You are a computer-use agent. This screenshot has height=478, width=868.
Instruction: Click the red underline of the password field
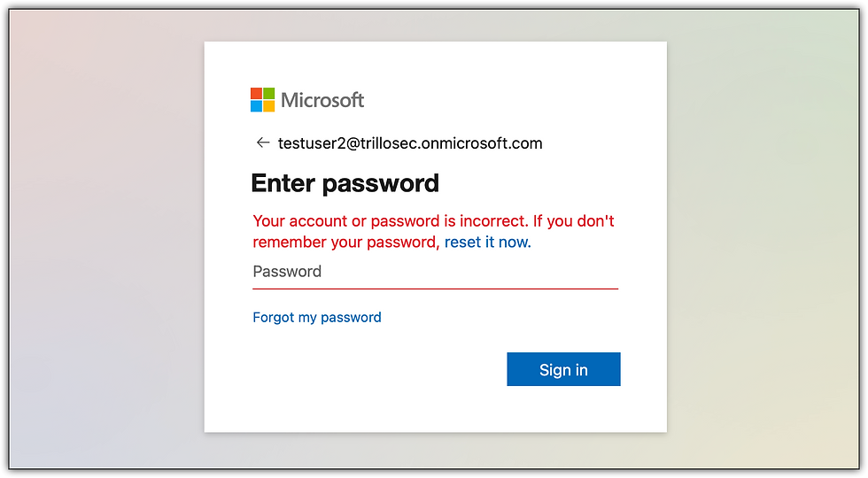click(435, 289)
